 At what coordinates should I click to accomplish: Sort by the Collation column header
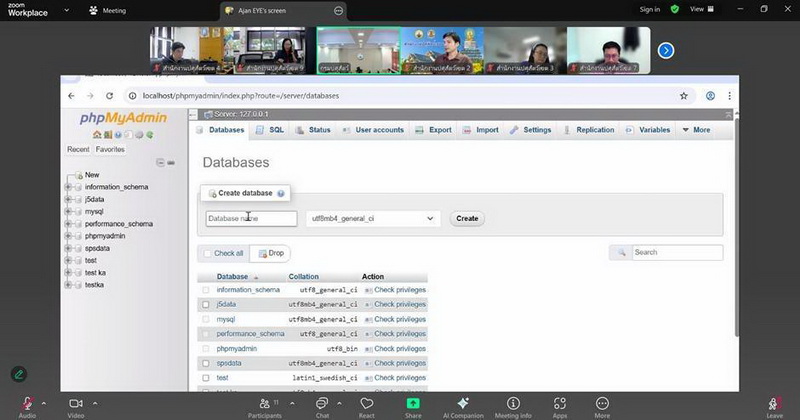304,277
